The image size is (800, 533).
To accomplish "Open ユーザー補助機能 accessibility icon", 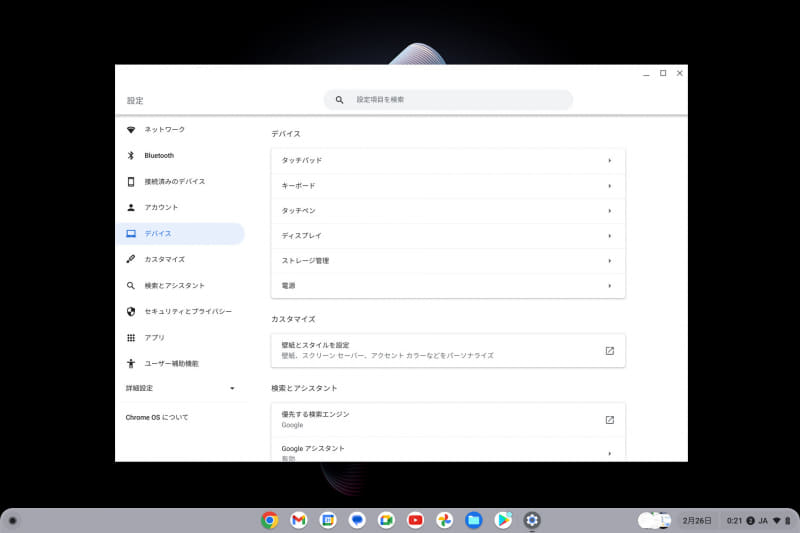I will (x=131, y=364).
